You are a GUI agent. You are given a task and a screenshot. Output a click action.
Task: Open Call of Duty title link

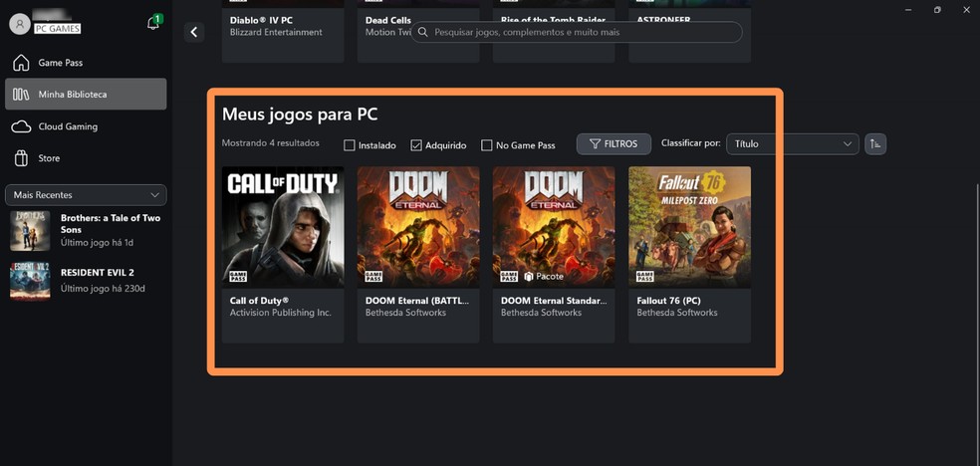pyautogui.click(x=259, y=301)
